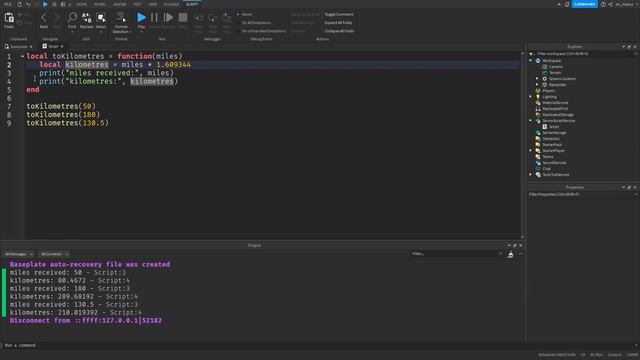Viewport: 640px width, 360px height.
Task: Select the Script icon under ServerScriptService
Action: [x=544, y=127]
